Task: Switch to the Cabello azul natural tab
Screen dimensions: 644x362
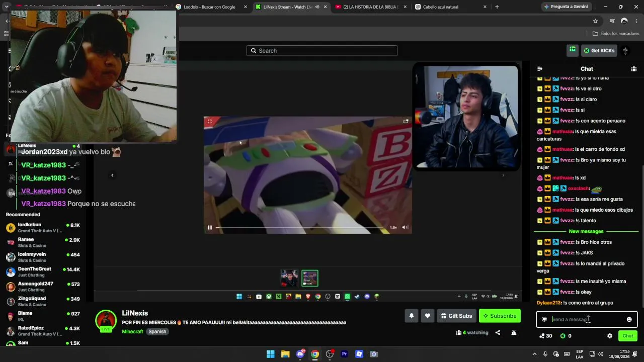Action: pos(451,7)
